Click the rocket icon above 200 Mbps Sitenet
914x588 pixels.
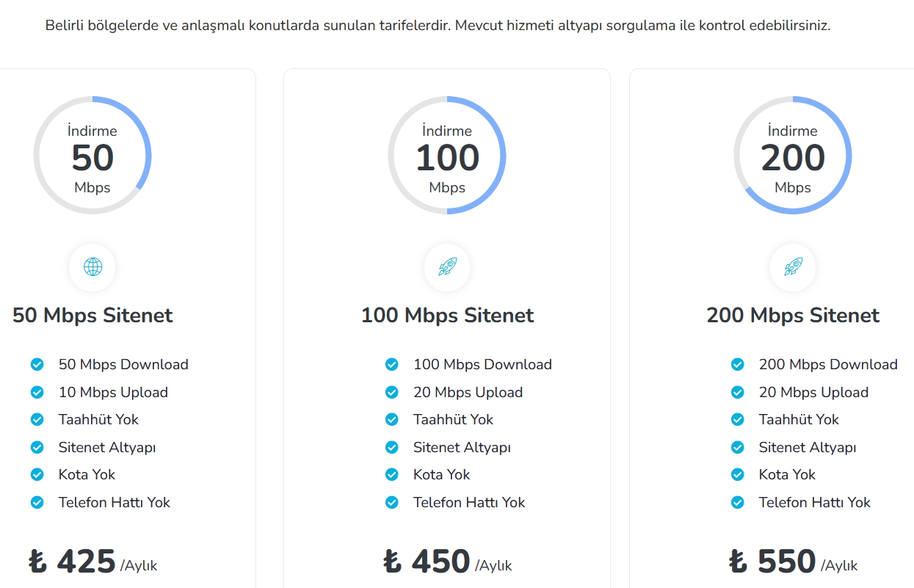click(793, 266)
